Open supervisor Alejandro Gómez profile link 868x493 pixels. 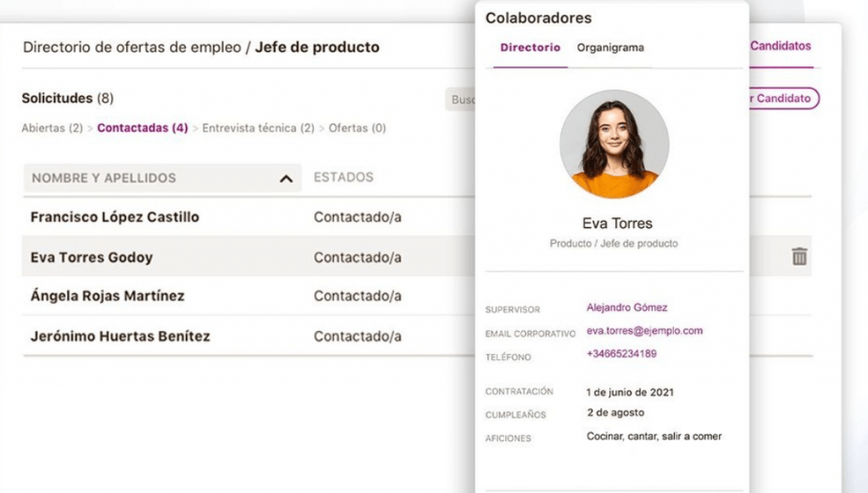pyautogui.click(x=626, y=307)
